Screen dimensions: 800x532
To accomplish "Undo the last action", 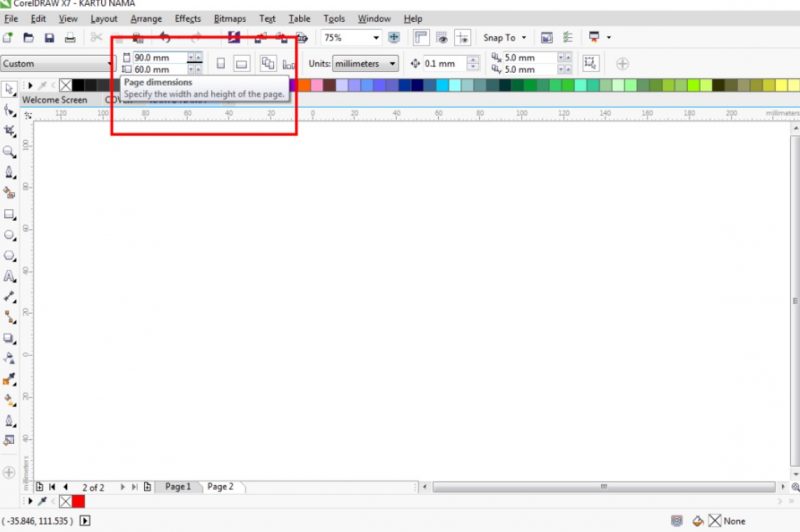I will click(165, 37).
